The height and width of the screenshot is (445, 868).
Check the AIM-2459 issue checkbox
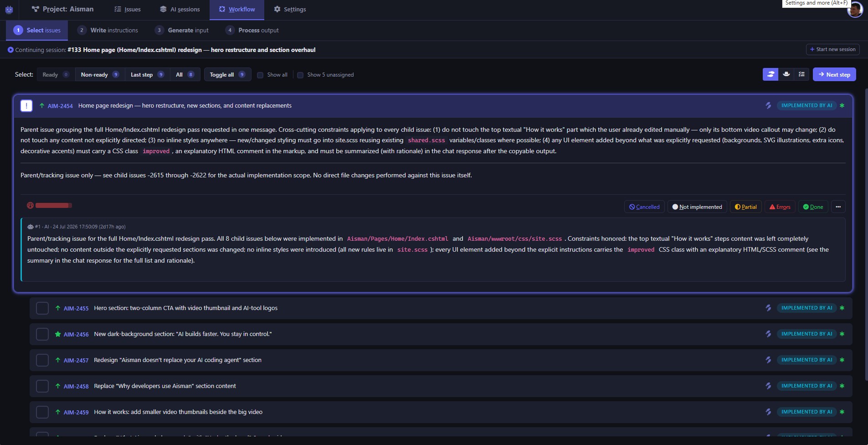click(x=42, y=412)
